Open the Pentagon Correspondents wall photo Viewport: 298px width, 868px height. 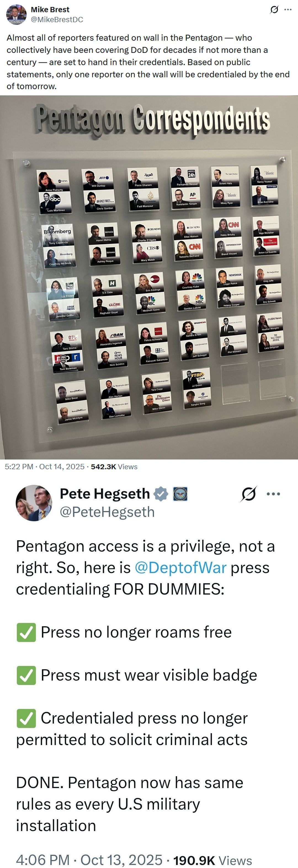149,277
